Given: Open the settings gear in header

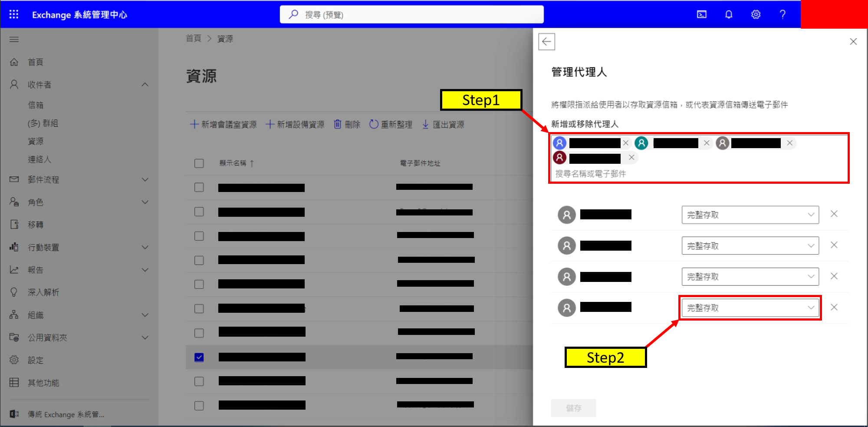Looking at the screenshot, I should click(756, 14).
